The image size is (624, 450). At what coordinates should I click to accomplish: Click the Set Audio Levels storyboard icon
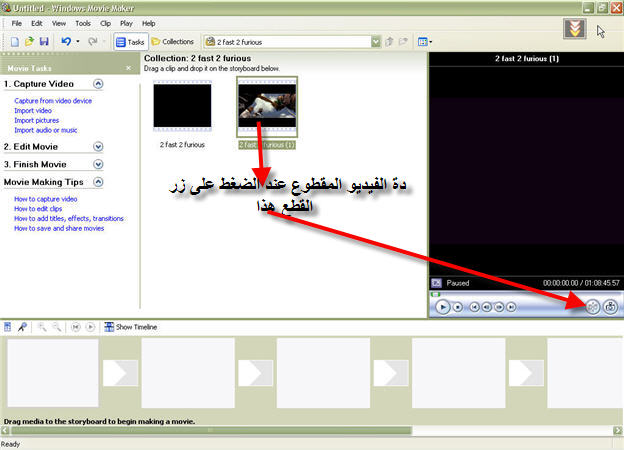pos(9,327)
